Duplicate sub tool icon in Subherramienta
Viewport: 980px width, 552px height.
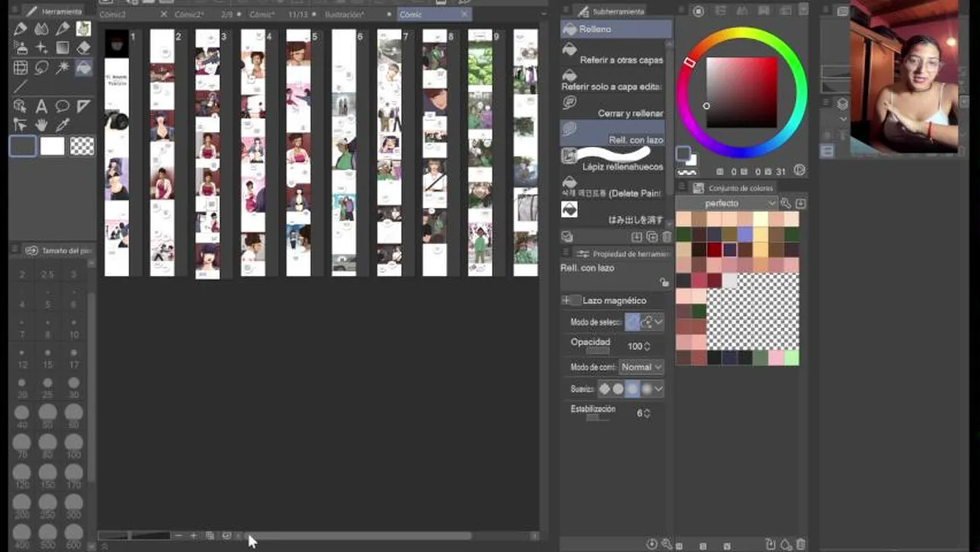[652, 237]
